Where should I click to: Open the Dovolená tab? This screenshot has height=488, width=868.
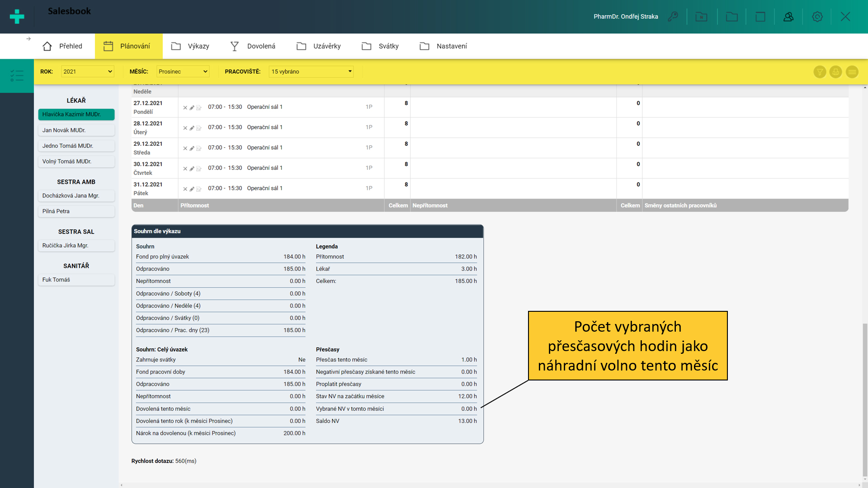[x=253, y=46]
